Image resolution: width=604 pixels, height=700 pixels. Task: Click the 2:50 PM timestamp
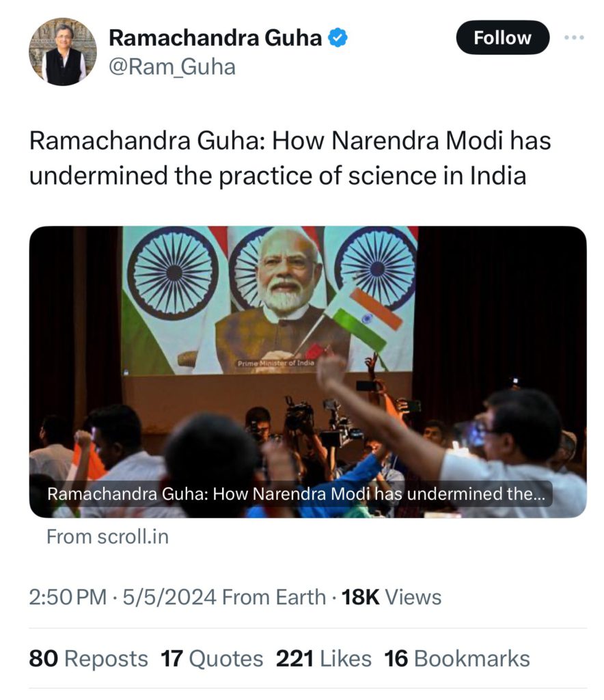[x=68, y=597]
